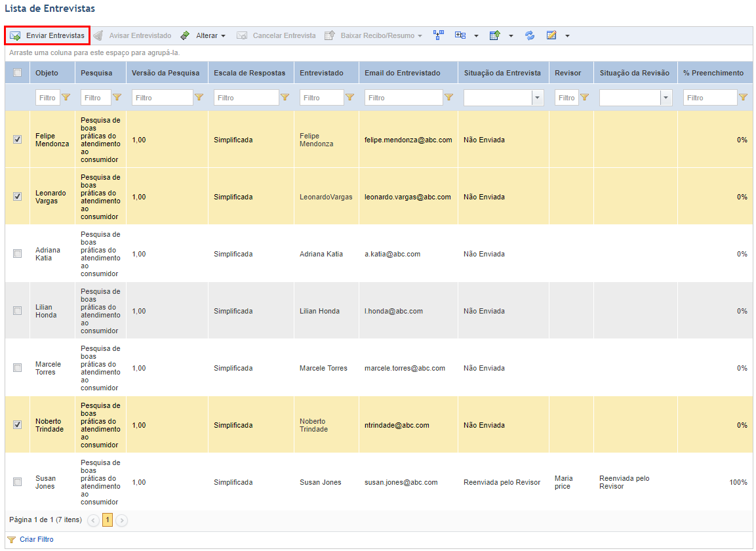Click the Entrevistado column filter funnel icon
The height and width of the screenshot is (551, 756).
[x=350, y=98]
